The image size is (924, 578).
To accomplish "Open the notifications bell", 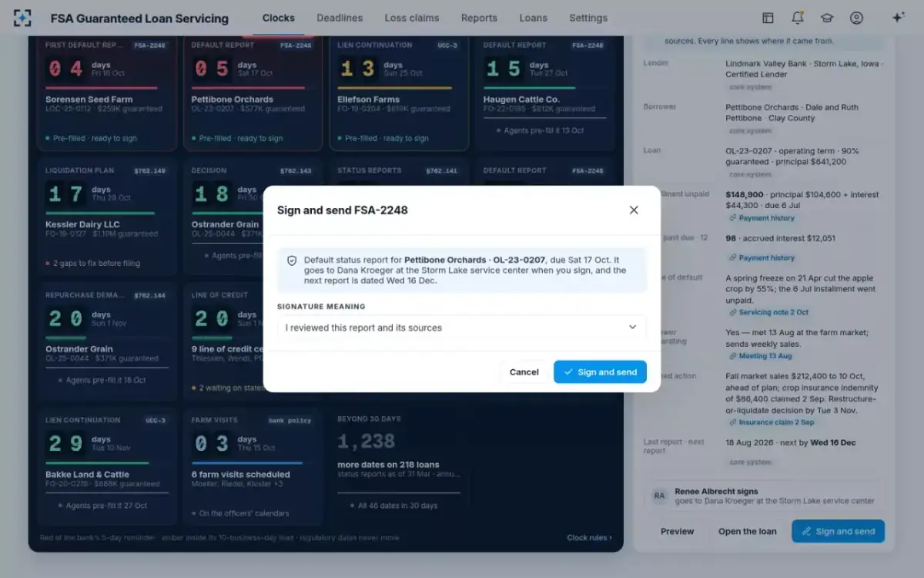I will [x=798, y=18].
